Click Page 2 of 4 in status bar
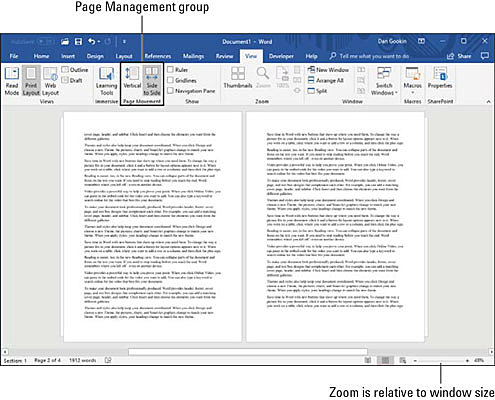This screenshot has width=495, height=400. point(47,360)
